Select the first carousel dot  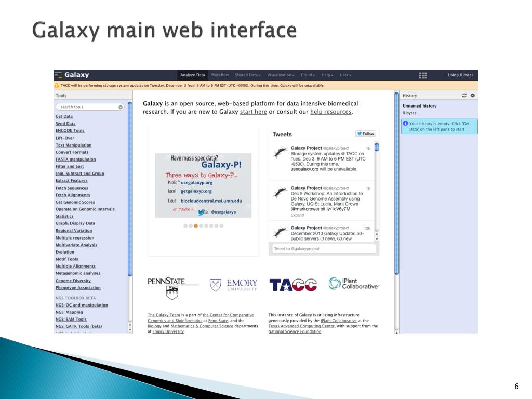point(185,225)
